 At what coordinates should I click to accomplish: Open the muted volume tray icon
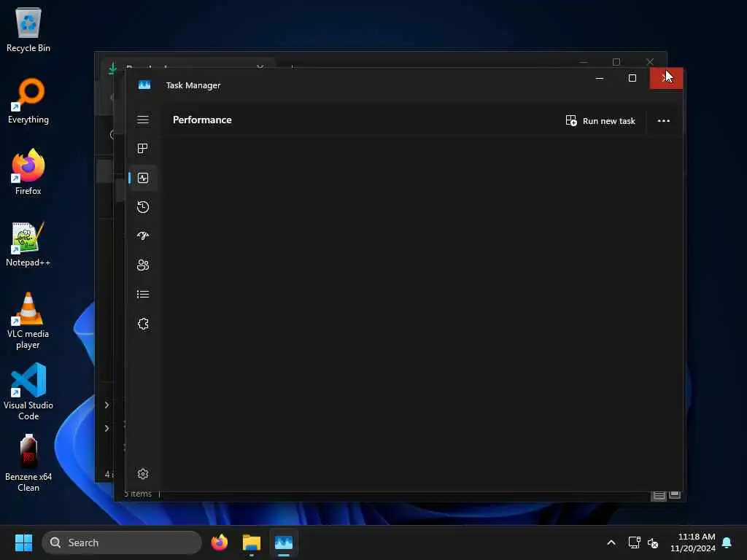[x=653, y=542]
